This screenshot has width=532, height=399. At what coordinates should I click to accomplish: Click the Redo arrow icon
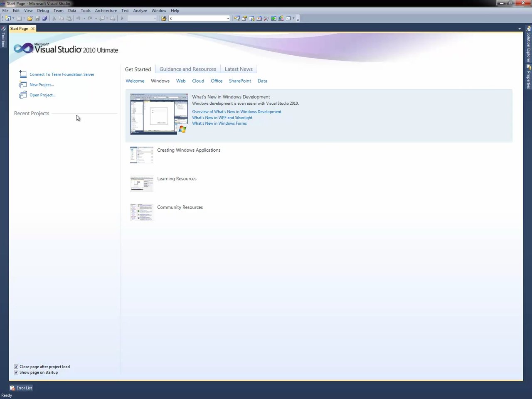90,18
